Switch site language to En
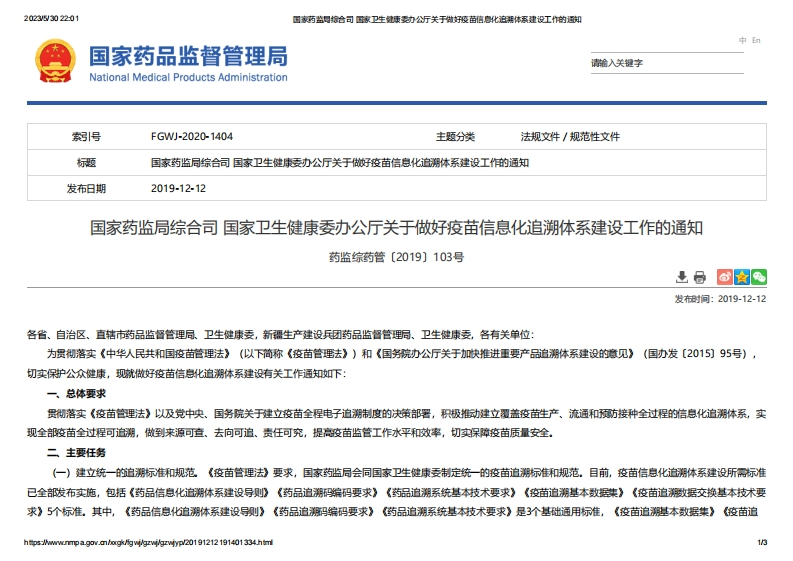This screenshot has width=793, height=561. [x=756, y=40]
